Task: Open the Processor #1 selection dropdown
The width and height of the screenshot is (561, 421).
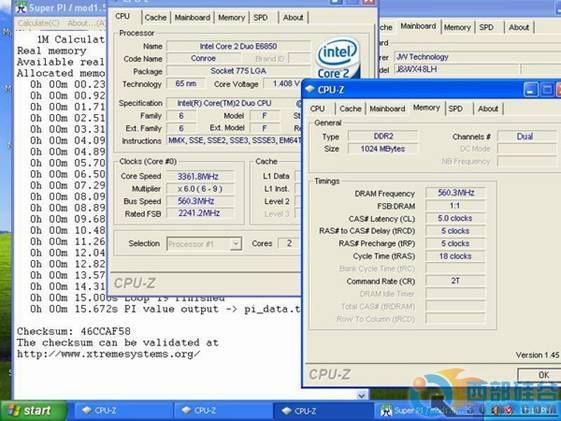Action: (235, 244)
